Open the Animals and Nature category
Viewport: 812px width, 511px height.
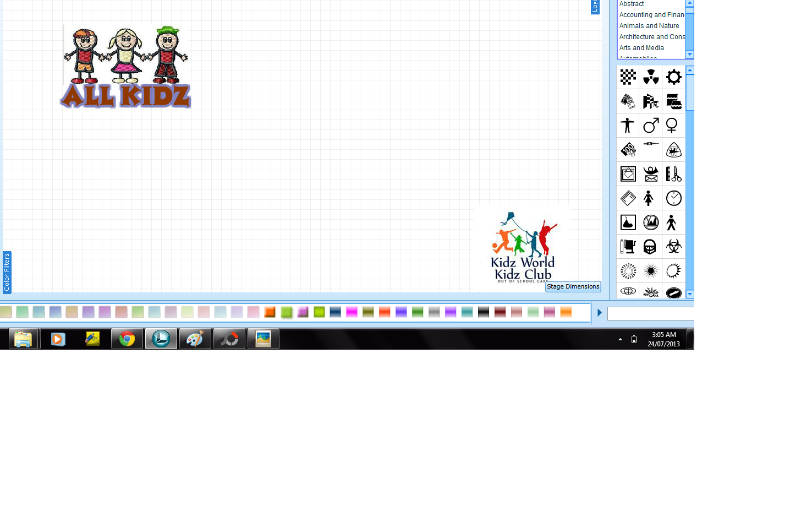pos(649,26)
